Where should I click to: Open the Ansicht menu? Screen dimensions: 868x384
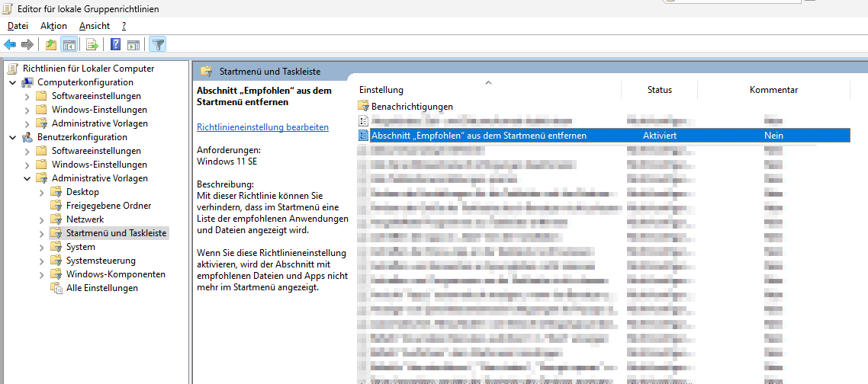(x=95, y=26)
